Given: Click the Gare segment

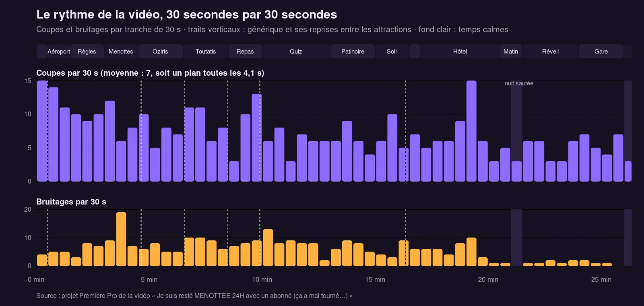Looking at the screenshot, I should click(601, 52).
